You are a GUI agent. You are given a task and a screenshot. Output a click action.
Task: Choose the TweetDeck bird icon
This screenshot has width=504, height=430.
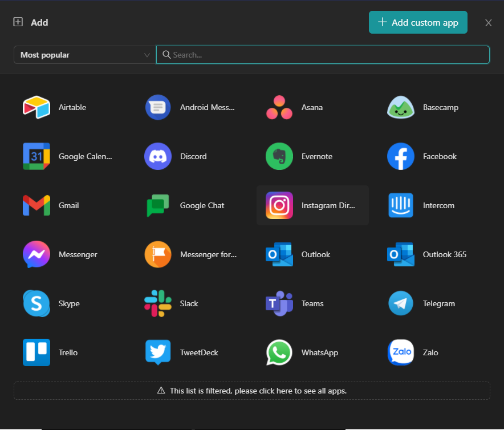157,352
